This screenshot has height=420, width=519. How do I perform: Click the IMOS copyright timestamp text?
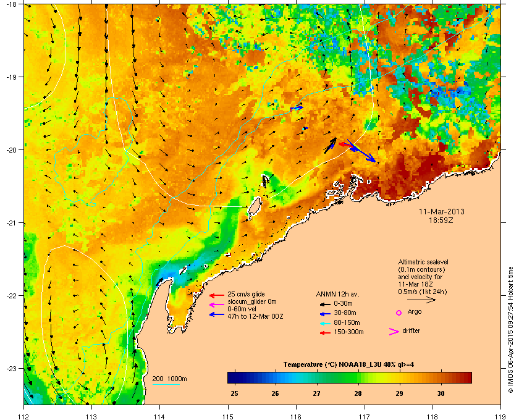(510, 329)
